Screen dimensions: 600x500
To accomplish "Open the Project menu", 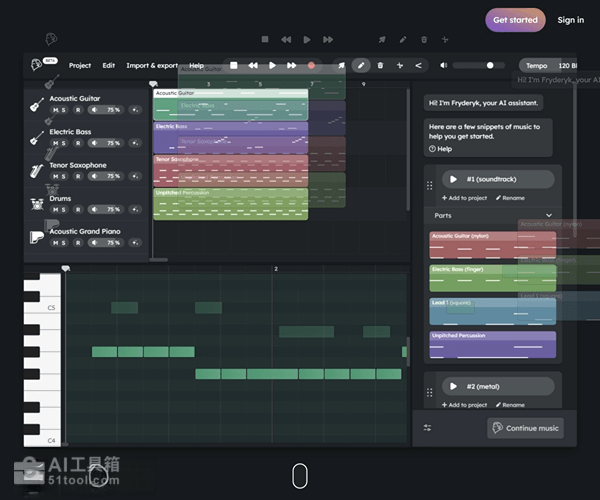I will (80, 65).
